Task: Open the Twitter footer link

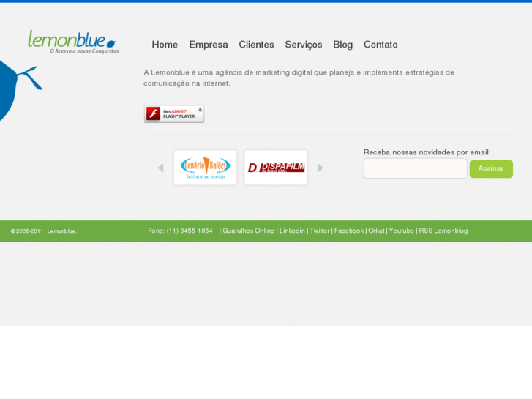Action: point(320,231)
